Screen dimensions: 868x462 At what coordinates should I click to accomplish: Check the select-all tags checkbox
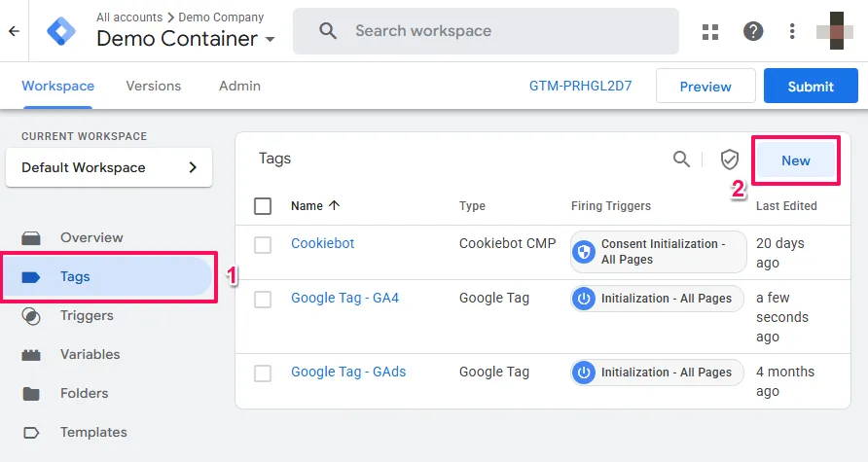(x=263, y=206)
